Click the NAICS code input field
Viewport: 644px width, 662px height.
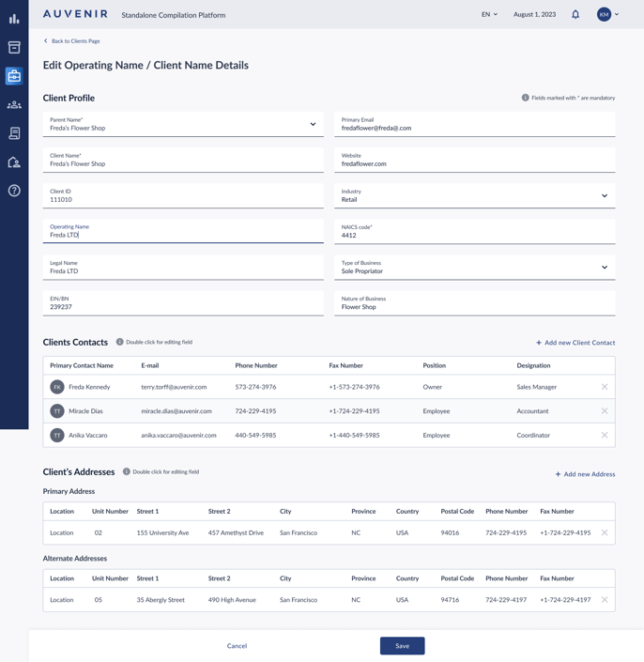tap(474, 232)
